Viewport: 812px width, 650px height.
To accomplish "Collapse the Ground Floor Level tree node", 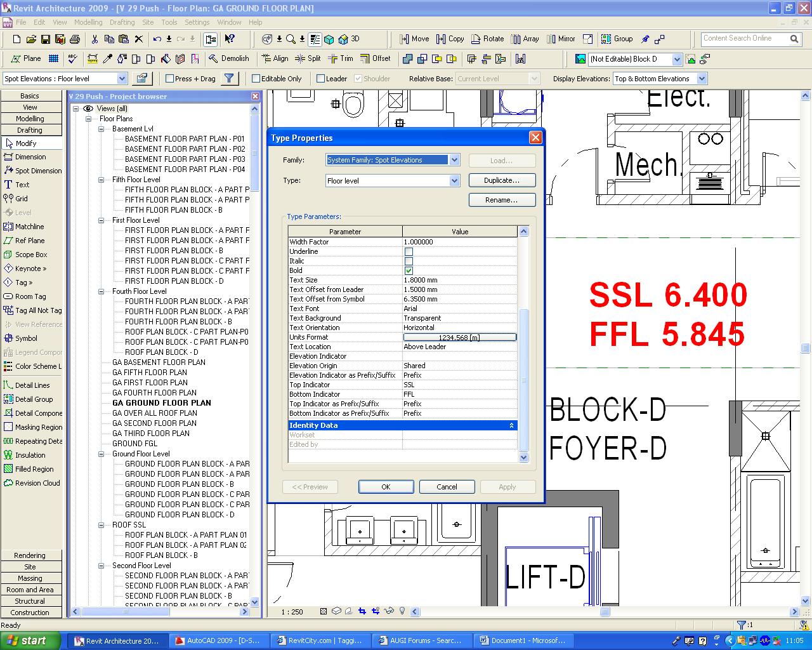I will tap(101, 454).
